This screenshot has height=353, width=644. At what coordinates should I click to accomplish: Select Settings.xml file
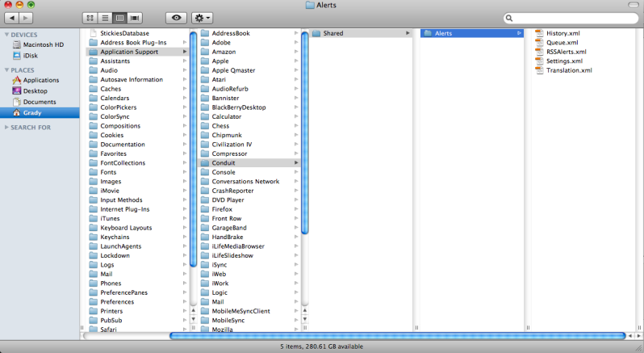pyautogui.click(x=564, y=61)
